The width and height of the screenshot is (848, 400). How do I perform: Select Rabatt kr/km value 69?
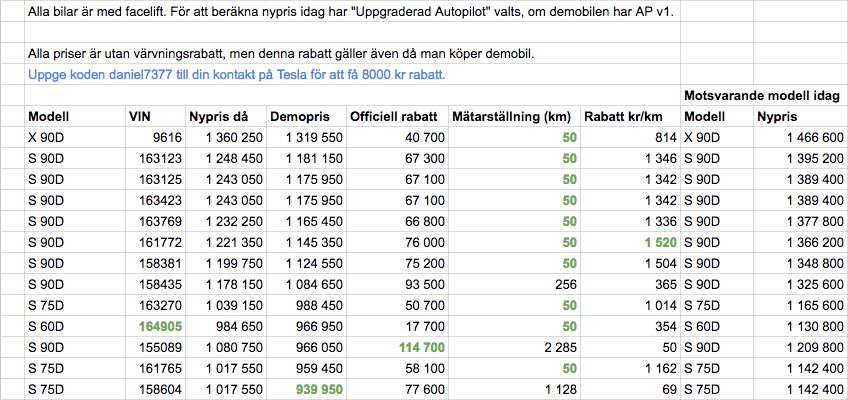point(630,389)
